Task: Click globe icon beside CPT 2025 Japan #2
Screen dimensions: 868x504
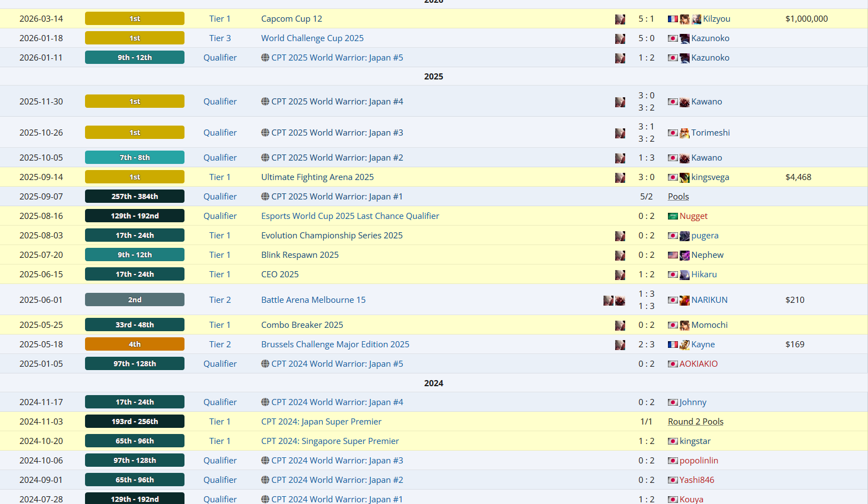Action: [x=265, y=158]
